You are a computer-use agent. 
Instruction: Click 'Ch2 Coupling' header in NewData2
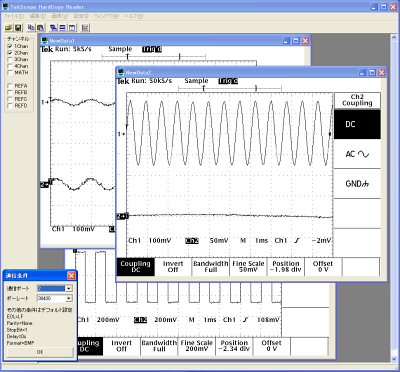point(357,100)
